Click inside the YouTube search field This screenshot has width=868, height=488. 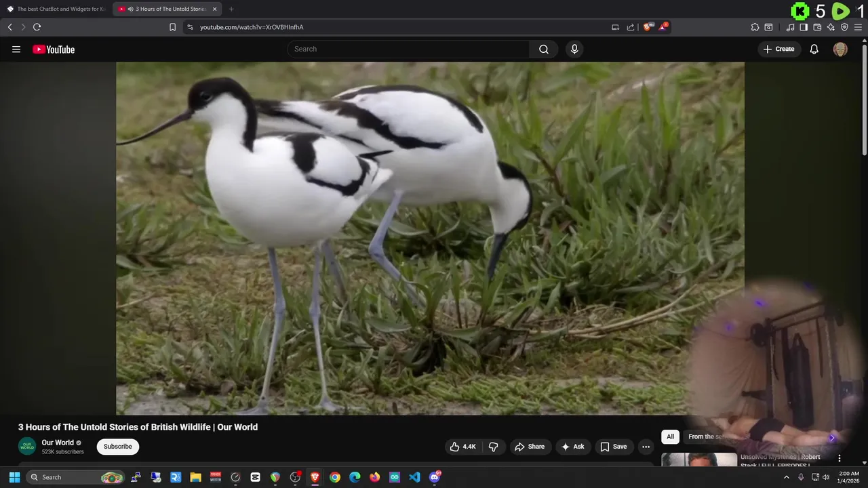(407, 49)
